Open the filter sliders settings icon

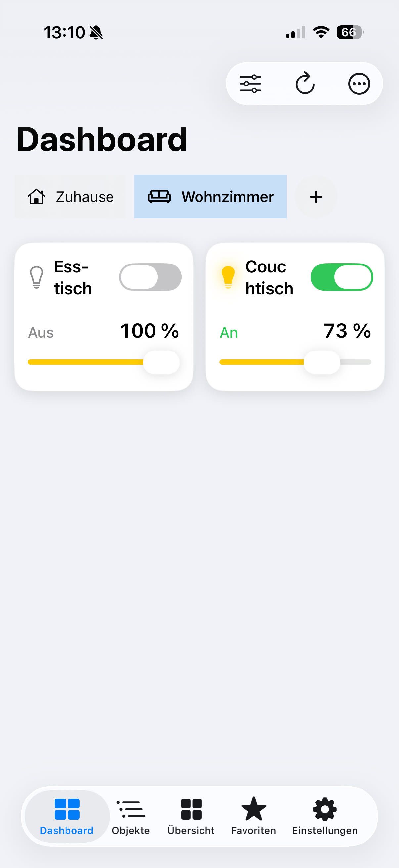[250, 83]
